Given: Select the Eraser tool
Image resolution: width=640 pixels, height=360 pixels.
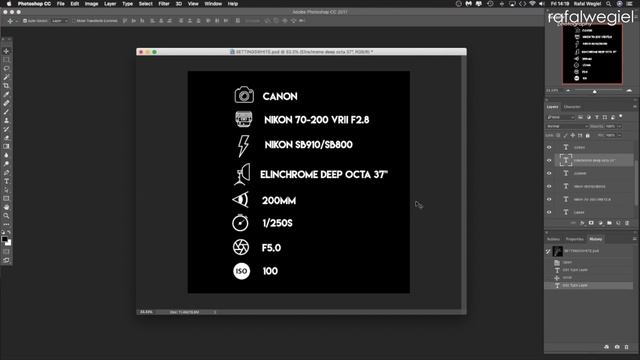Looking at the screenshot, I should tap(6, 138).
